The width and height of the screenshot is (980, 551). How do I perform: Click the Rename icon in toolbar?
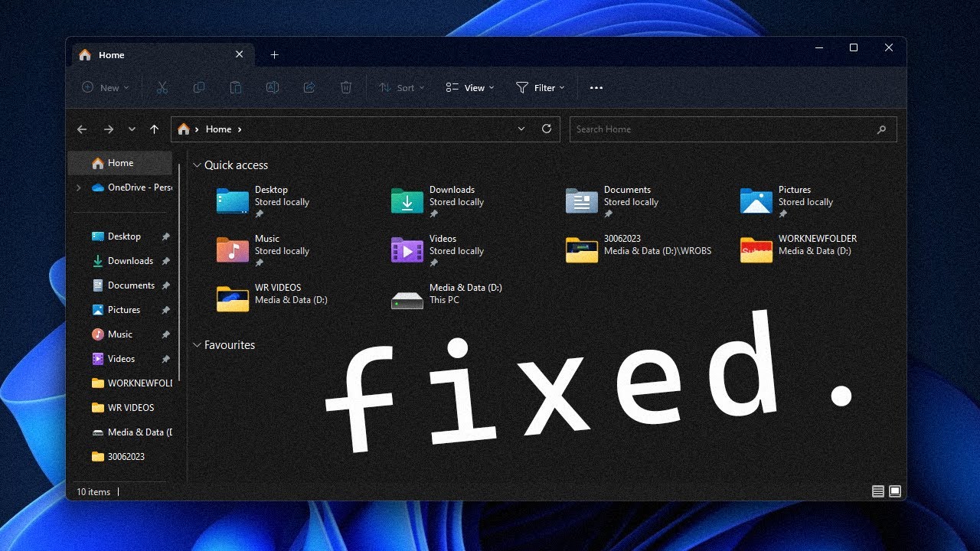tap(273, 88)
